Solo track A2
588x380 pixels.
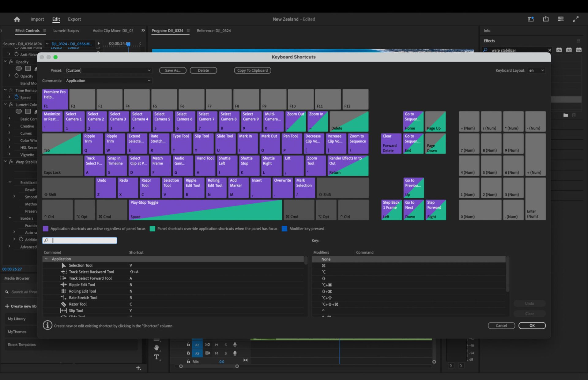[x=226, y=345]
